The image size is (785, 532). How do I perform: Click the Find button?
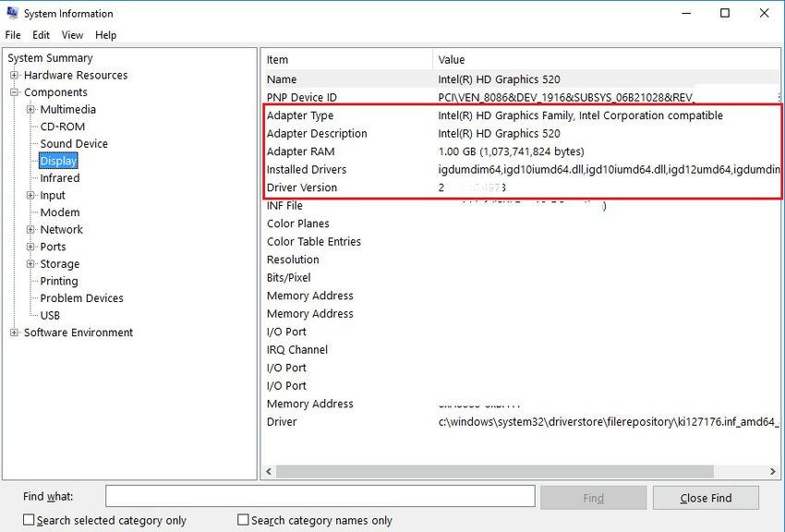(x=593, y=497)
